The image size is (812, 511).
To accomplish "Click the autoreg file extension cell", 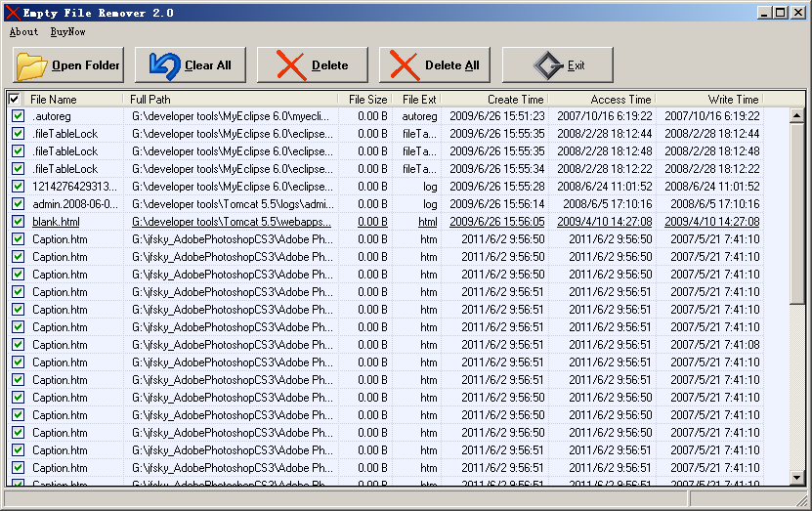I will click(419, 116).
